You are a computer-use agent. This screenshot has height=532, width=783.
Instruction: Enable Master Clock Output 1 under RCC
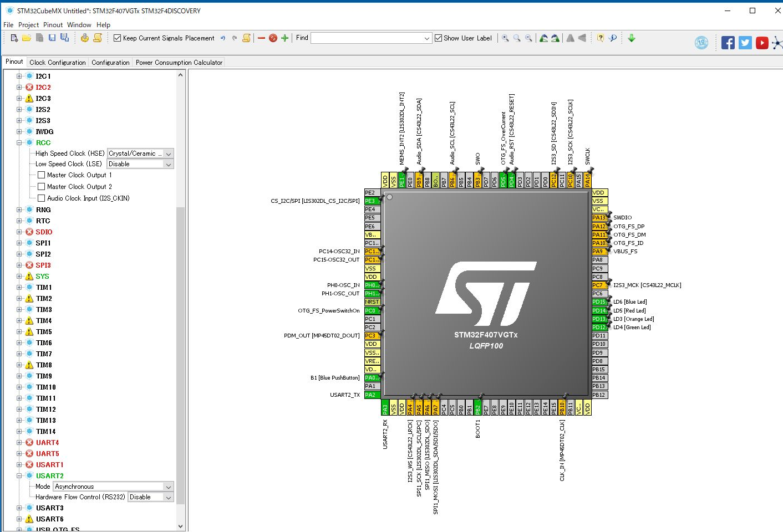pos(42,175)
